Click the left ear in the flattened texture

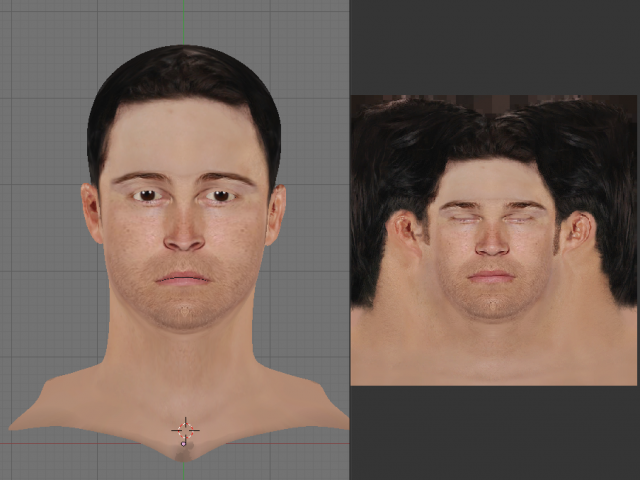(x=406, y=233)
